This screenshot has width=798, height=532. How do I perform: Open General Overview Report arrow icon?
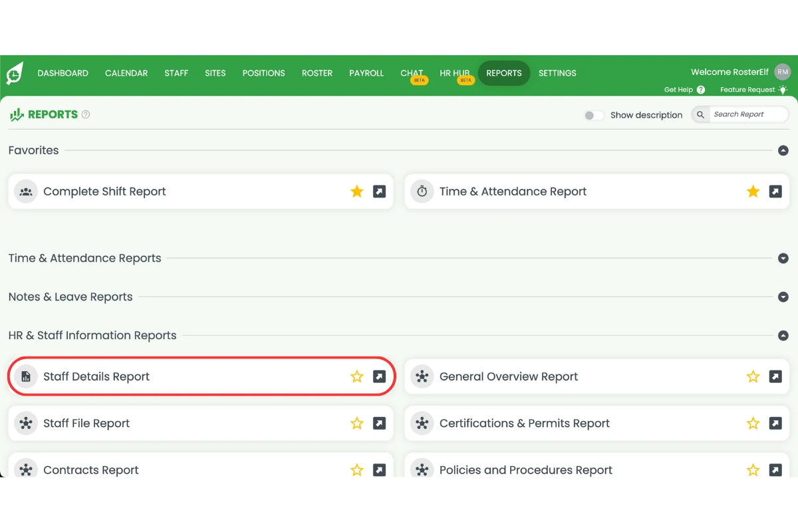tap(775, 376)
